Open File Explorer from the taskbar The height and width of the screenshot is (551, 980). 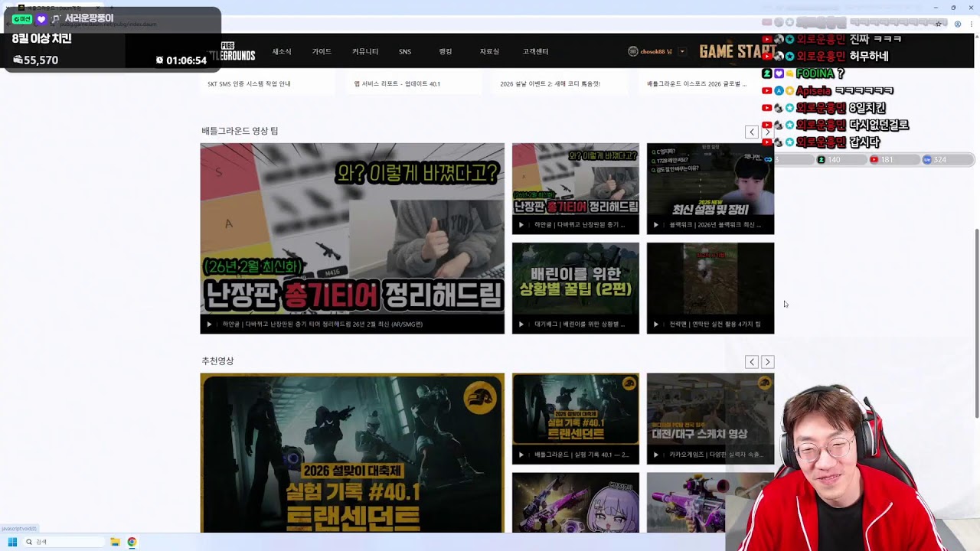(x=115, y=542)
